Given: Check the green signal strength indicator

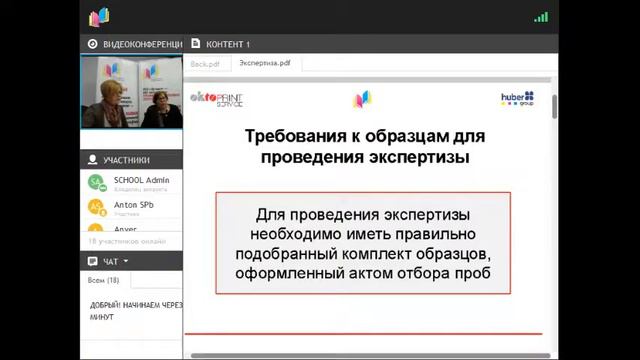Looking at the screenshot, I should pyautogui.click(x=541, y=17).
